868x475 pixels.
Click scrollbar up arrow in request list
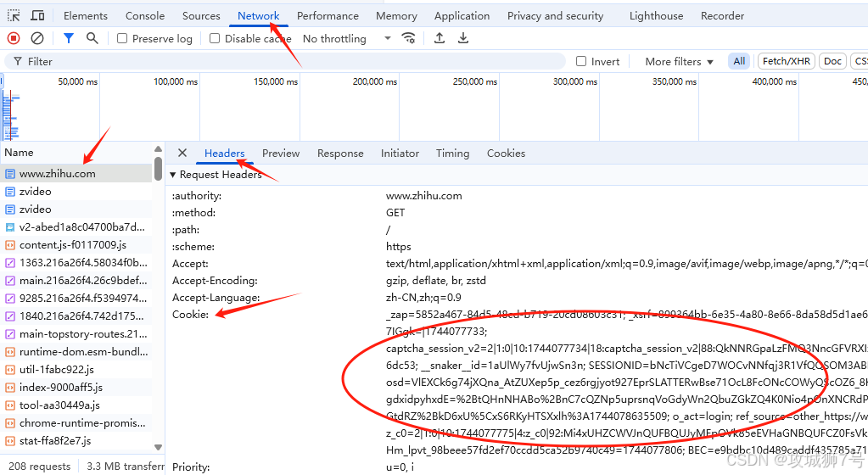click(x=159, y=149)
